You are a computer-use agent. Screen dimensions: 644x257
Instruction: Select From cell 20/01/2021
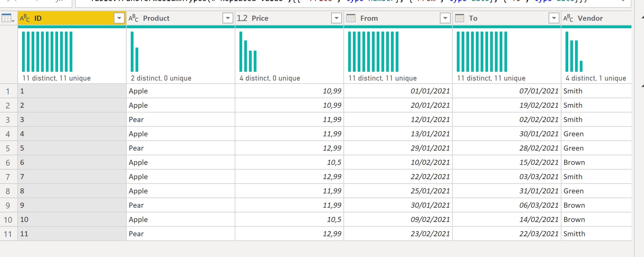tap(398, 105)
